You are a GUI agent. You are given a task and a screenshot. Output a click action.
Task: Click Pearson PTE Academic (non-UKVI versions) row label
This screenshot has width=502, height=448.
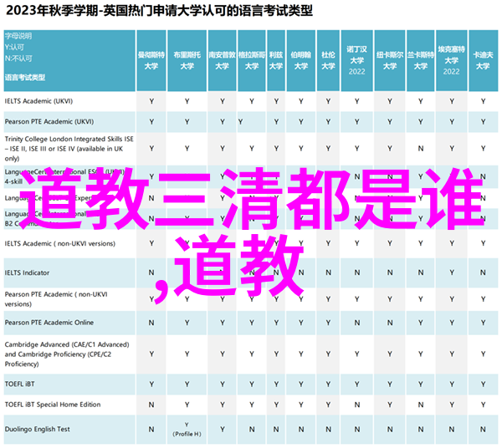56,299
